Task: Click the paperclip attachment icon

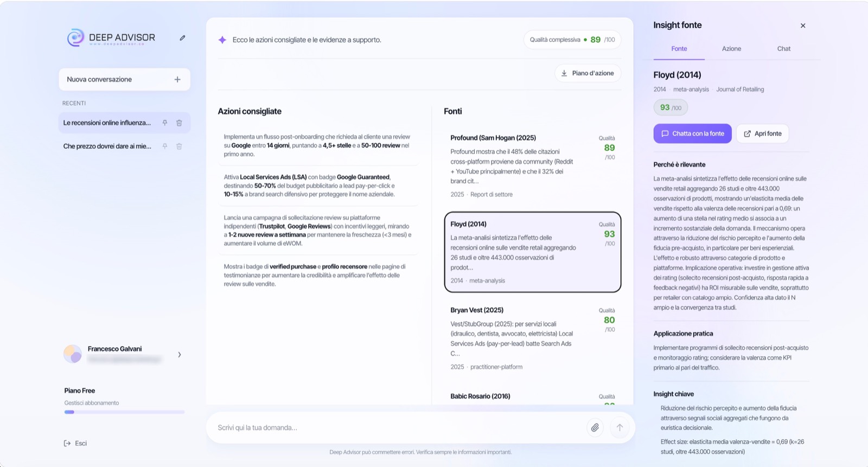Action: tap(595, 427)
